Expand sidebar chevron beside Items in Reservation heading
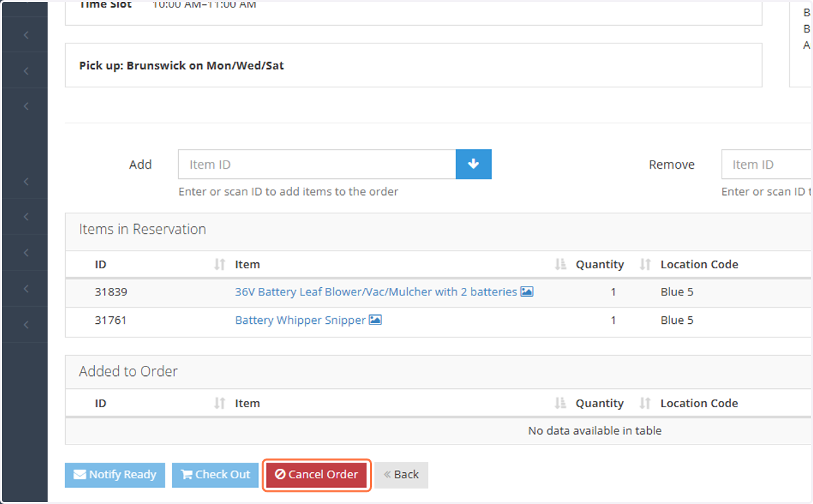813x504 pixels. (x=26, y=217)
